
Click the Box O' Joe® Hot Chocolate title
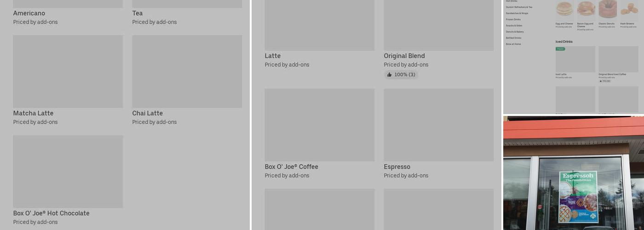(x=51, y=213)
